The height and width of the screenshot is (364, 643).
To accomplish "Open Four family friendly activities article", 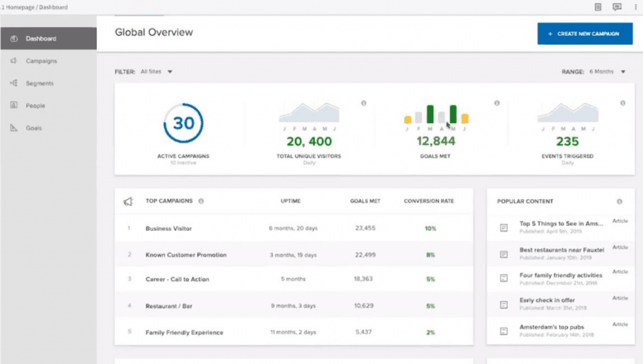I will pos(561,276).
